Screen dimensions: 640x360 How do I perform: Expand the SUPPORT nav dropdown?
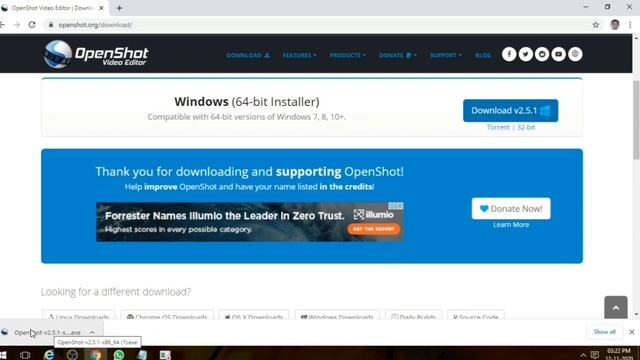point(445,55)
